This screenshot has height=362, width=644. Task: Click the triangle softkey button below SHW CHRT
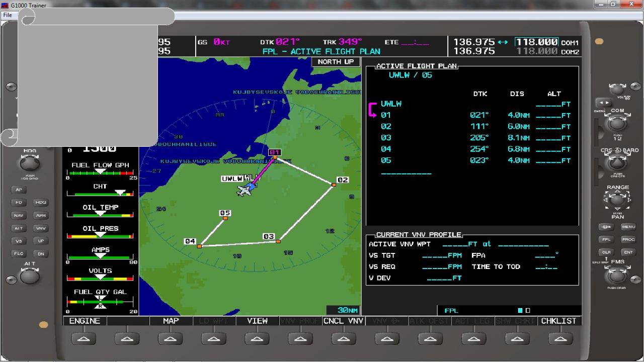517,339
